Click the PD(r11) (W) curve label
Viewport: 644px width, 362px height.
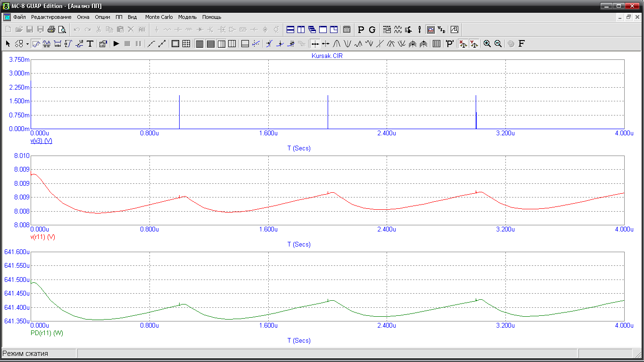(47, 333)
